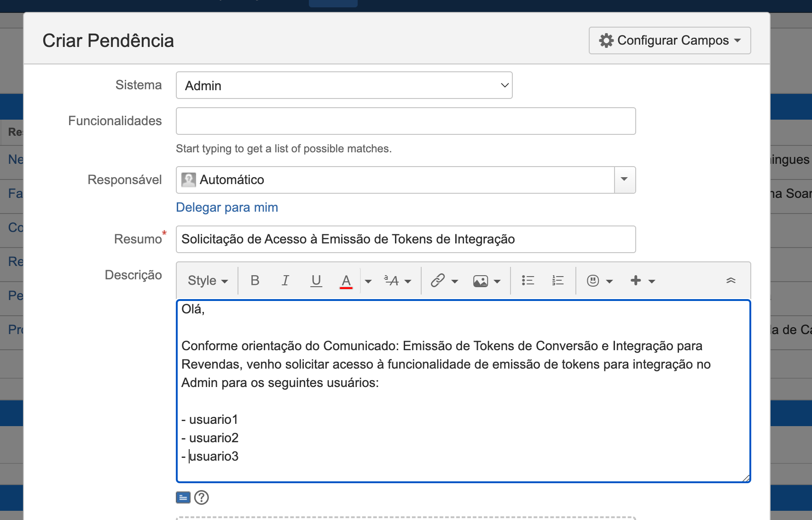Switch editor mode with blue text icon
The image size is (812, 520).
183,497
